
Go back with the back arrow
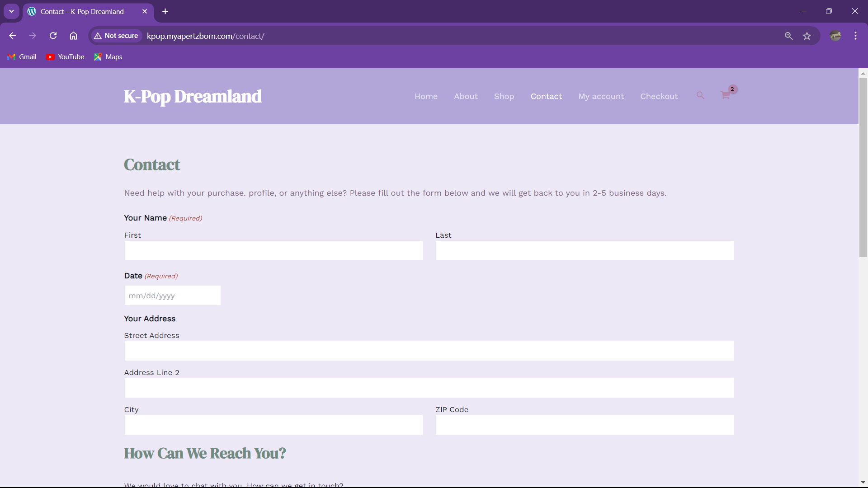[13, 36]
